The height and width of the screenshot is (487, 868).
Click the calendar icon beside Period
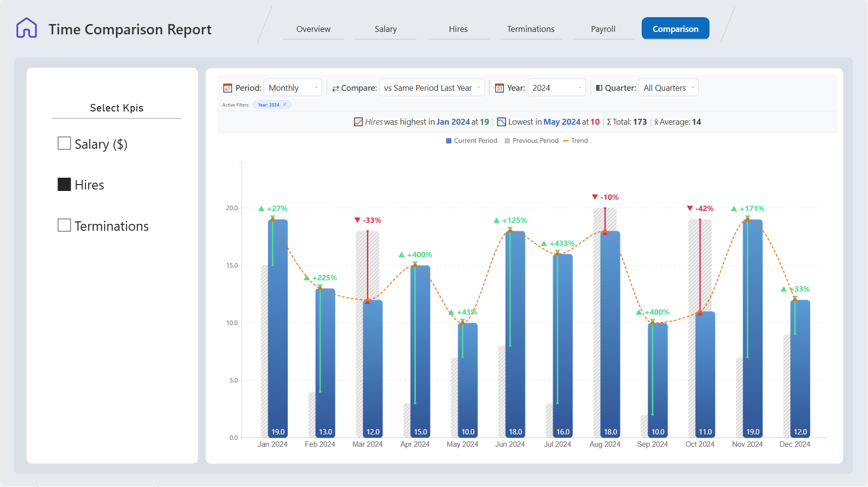click(227, 88)
